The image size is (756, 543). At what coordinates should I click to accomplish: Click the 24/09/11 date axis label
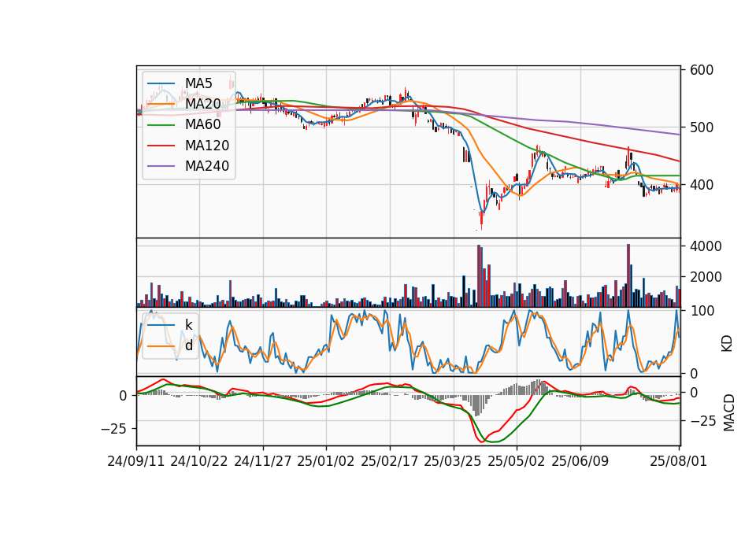pos(136,461)
